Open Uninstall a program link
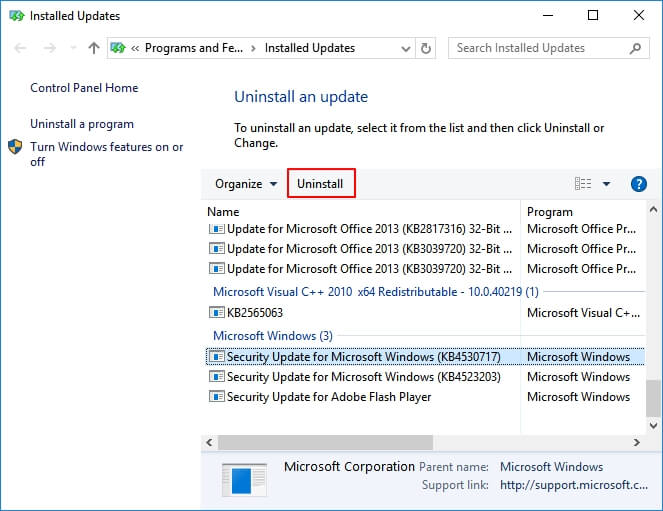This screenshot has width=663, height=511. [x=82, y=124]
